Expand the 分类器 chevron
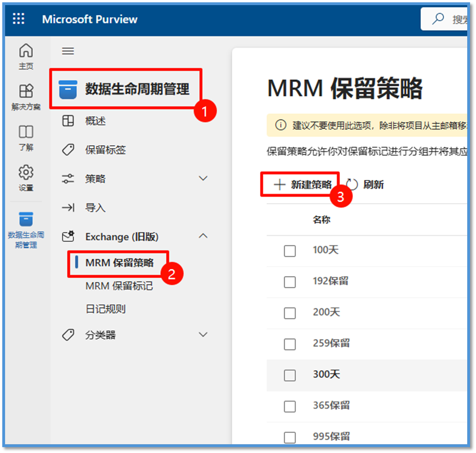The width and height of the screenshot is (476, 453). pyautogui.click(x=203, y=335)
